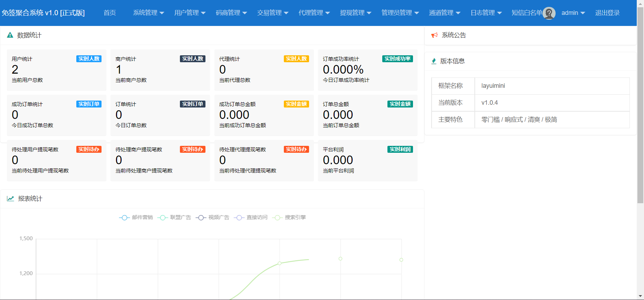This screenshot has height=300, width=644.
Task: Click the 实时利润 badge on 平台利润
Action: pyautogui.click(x=400, y=149)
